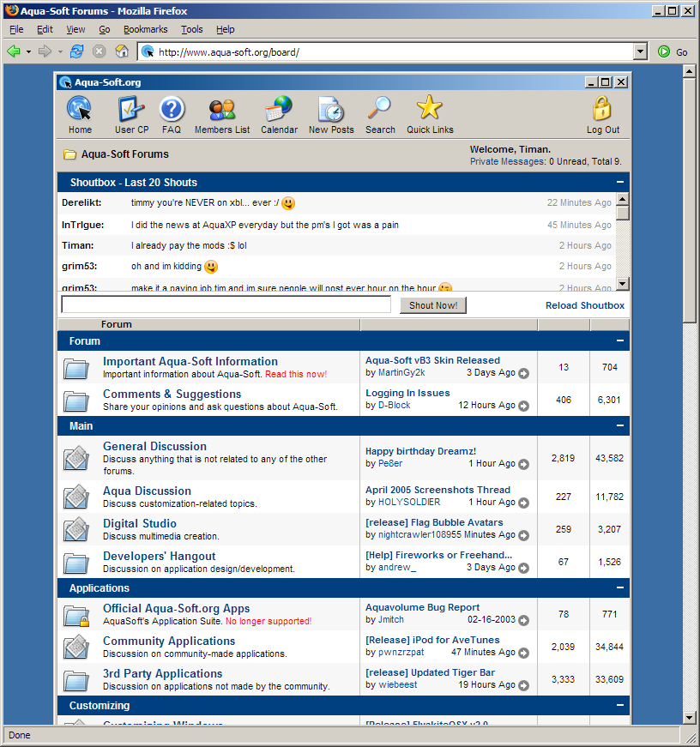Click the folder icon beside Important Aqua-Soft Information
Screen dimensions: 700x747
[76, 369]
